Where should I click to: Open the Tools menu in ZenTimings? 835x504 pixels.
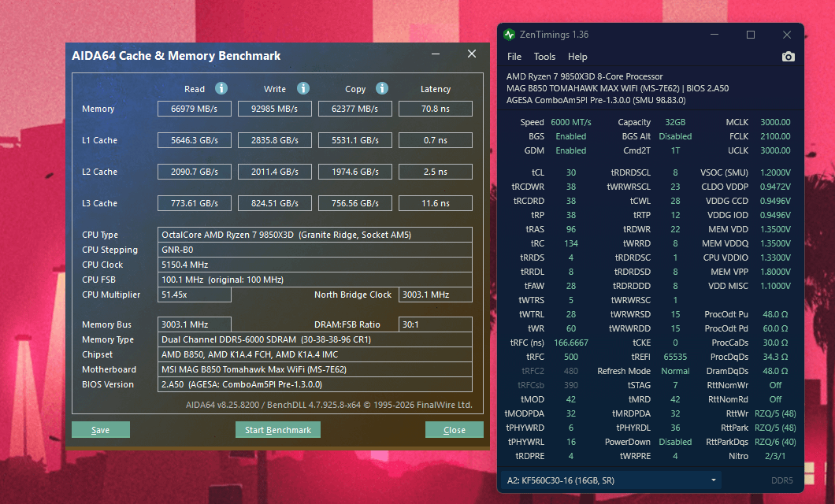tap(544, 57)
